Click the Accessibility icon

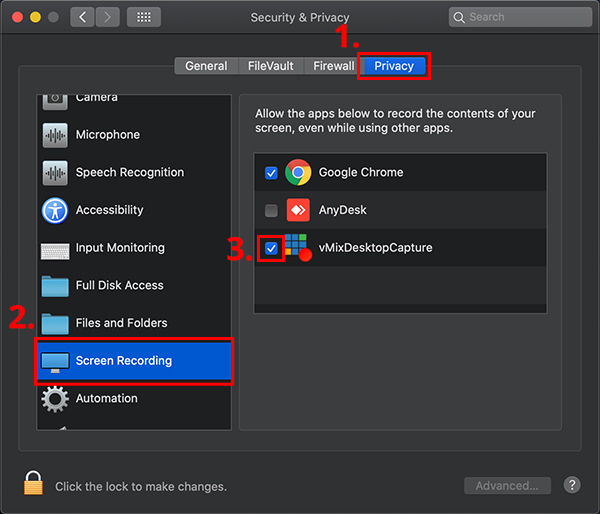[x=55, y=210]
